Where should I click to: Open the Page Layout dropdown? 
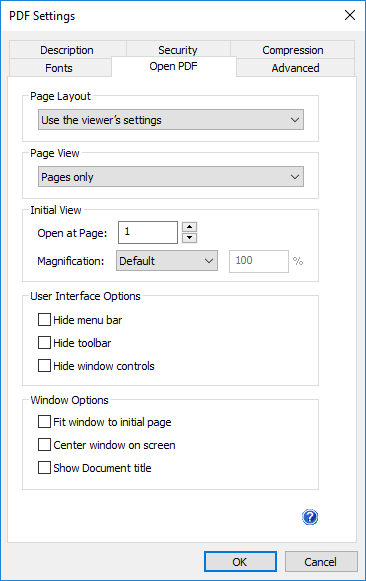tap(171, 120)
